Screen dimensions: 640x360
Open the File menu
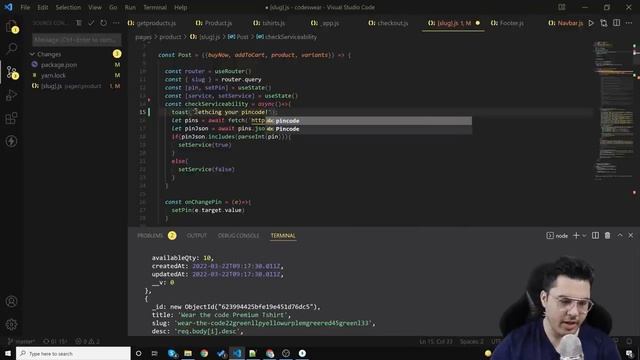tap(25, 7)
